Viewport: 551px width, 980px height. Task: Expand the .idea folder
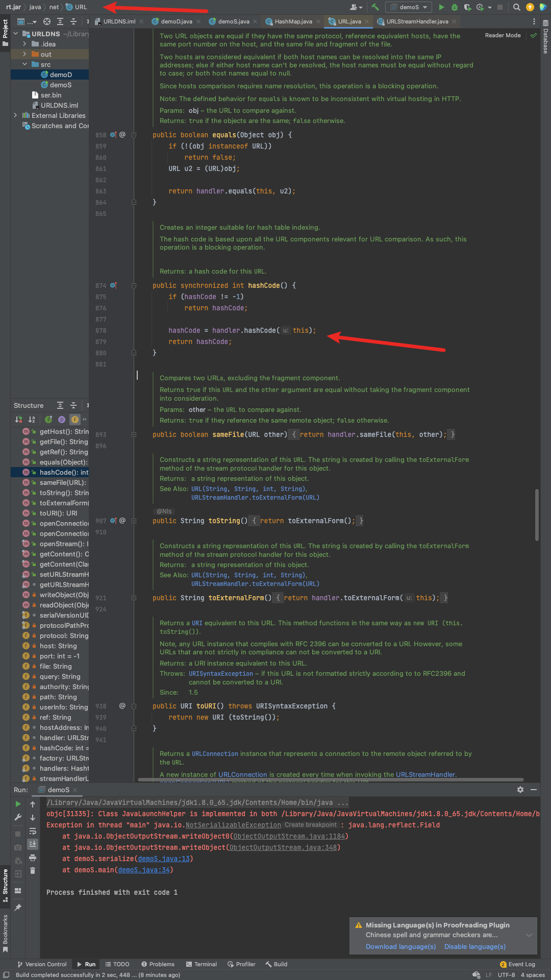click(24, 44)
